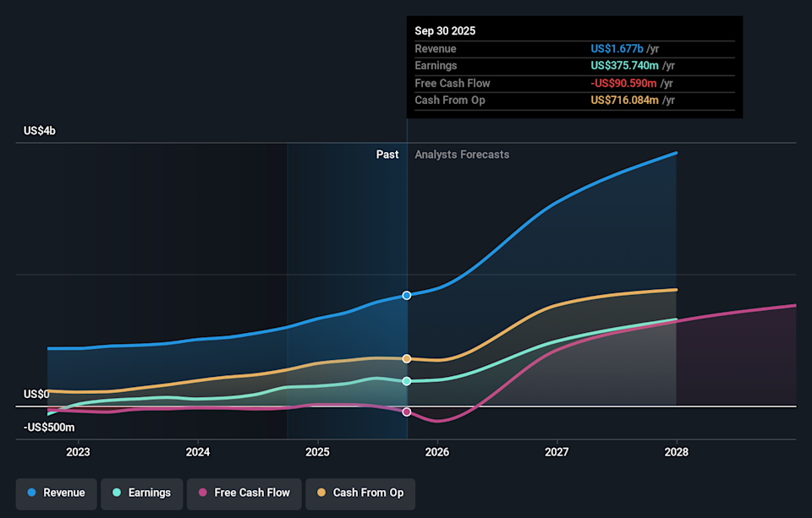
Task: Click the US$375.740m earnings value
Action: coord(624,66)
